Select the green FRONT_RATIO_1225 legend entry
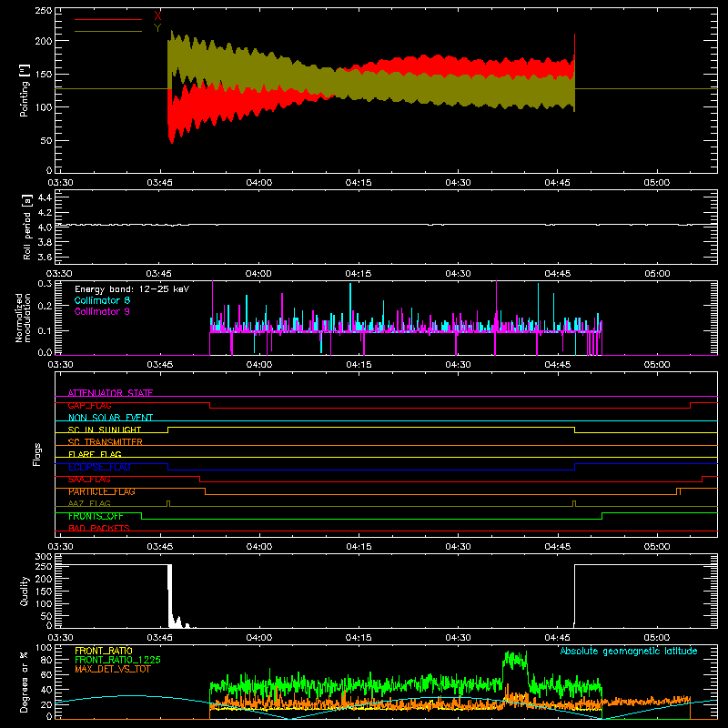The height and width of the screenshot is (728, 728). click(x=118, y=660)
